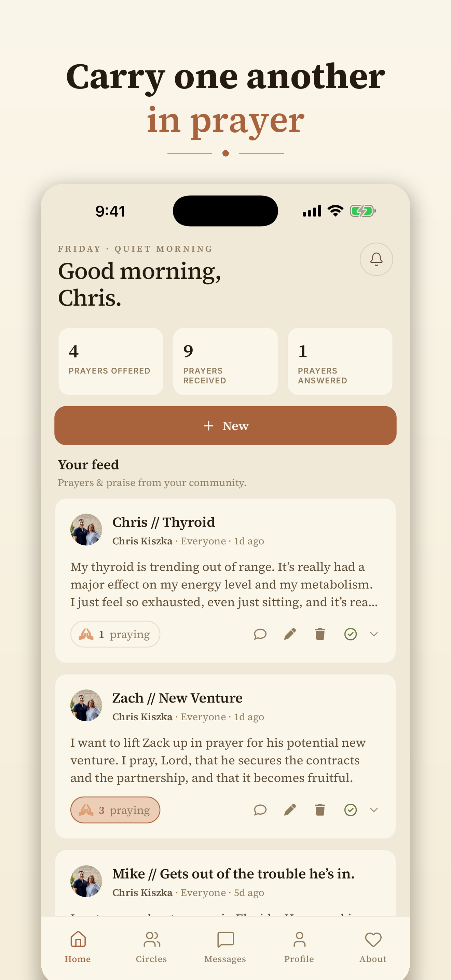Edit the Chris // Thyroid prayer with pencil icon
The image size is (451, 980).
point(290,634)
